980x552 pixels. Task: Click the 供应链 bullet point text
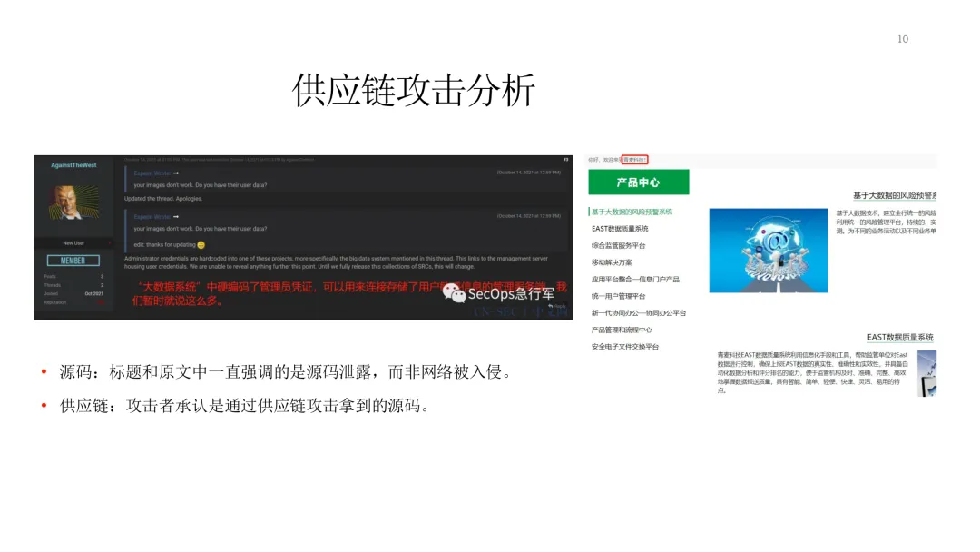point(245,406)
